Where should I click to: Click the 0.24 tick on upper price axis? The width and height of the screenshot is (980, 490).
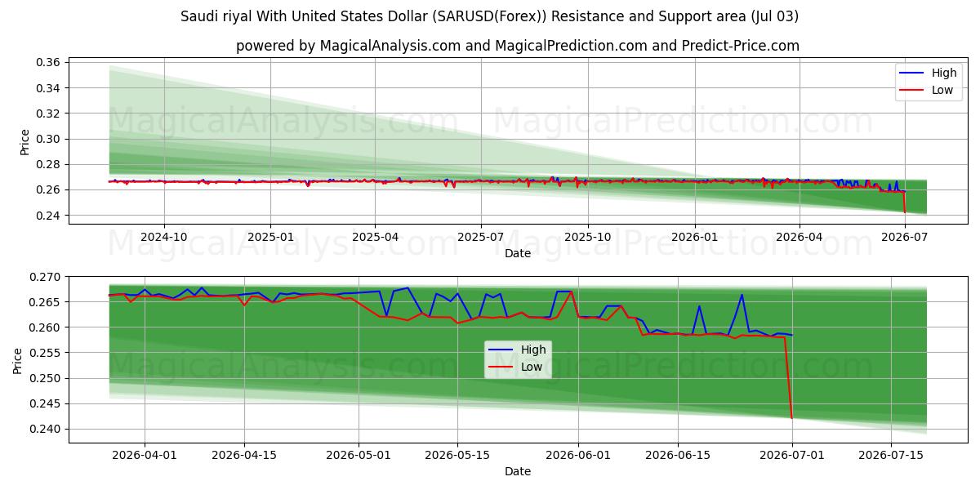(x=49, y=216)
